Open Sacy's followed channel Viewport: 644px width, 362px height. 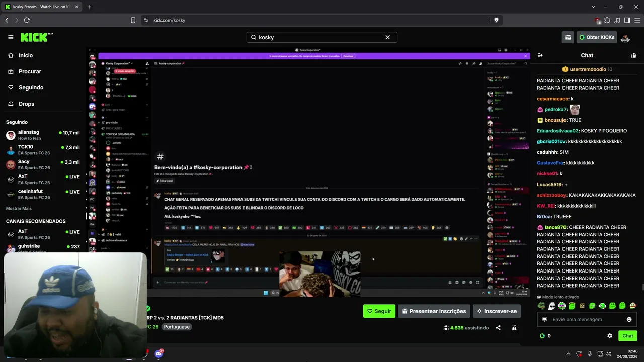pos(43,164)
